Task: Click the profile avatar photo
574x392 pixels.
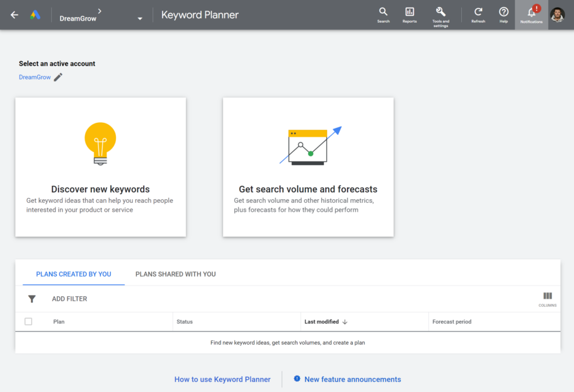Action: [557, 14]
